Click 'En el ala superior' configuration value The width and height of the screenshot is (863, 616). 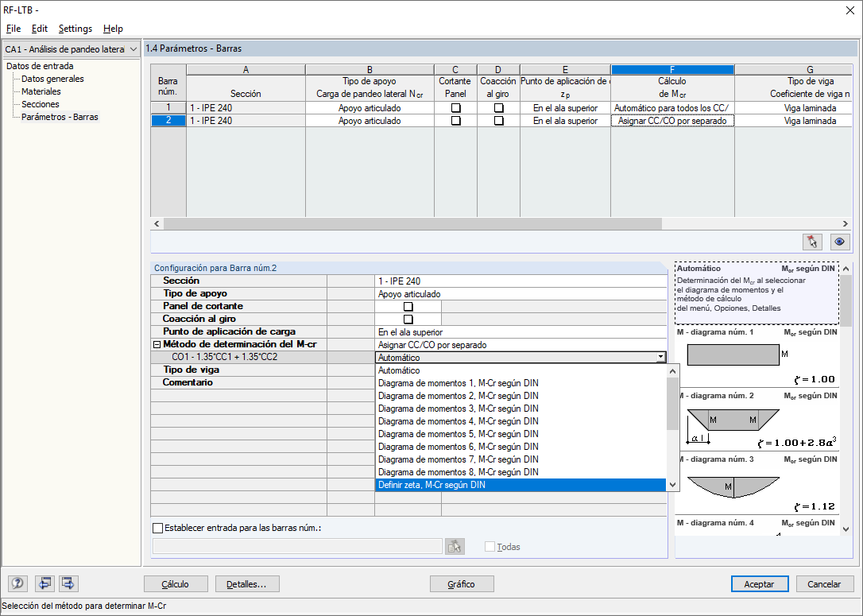point(521,332)
